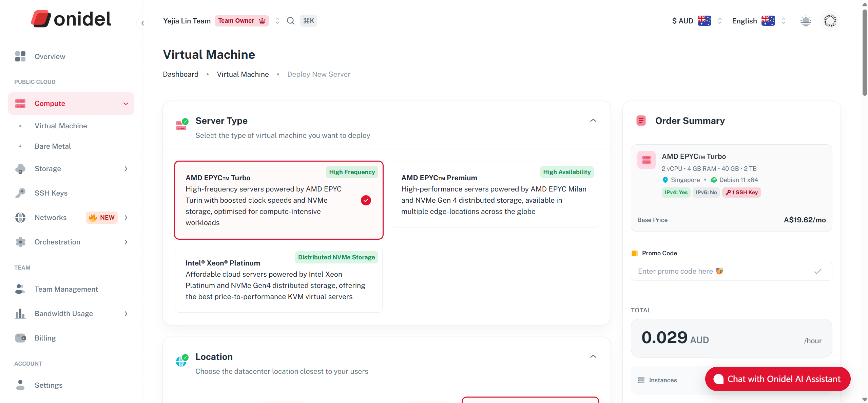Image resolution: width=868 pixels, height=403 pixels.
Task: Click Virtual Machine breadcrumb link
Action: coord(243,74)
